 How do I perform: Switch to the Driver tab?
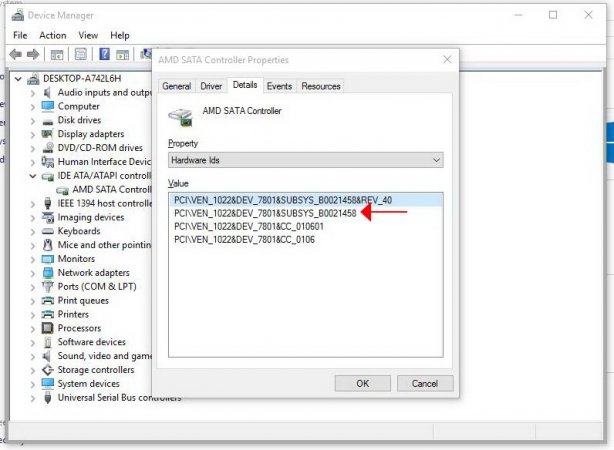point(211,86)
